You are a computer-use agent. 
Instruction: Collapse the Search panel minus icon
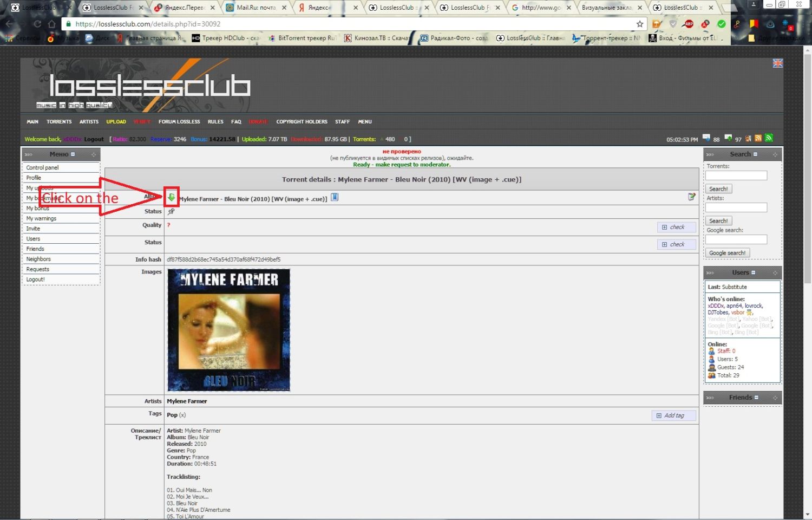click(756, 154)
